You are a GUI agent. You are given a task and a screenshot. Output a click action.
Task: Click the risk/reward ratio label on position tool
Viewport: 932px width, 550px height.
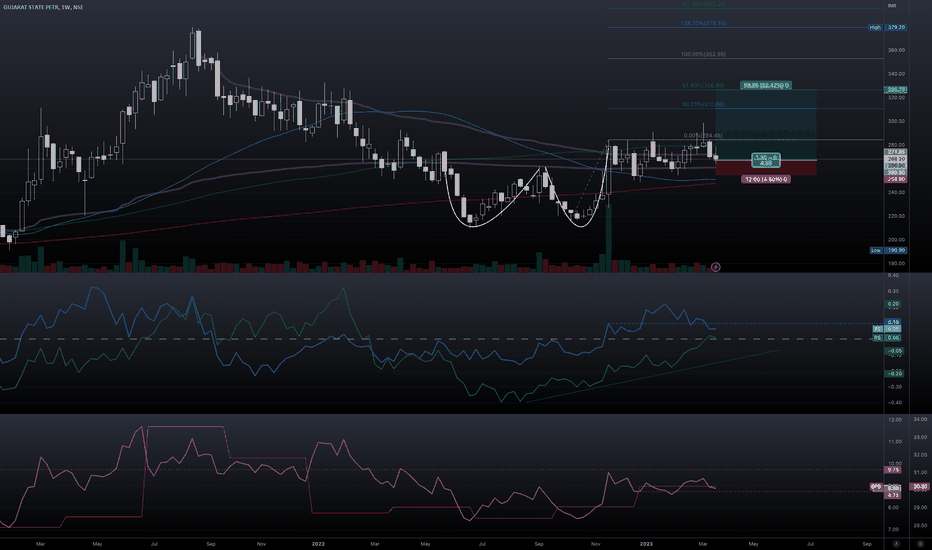pyautogui.click(x=766, y=159)
